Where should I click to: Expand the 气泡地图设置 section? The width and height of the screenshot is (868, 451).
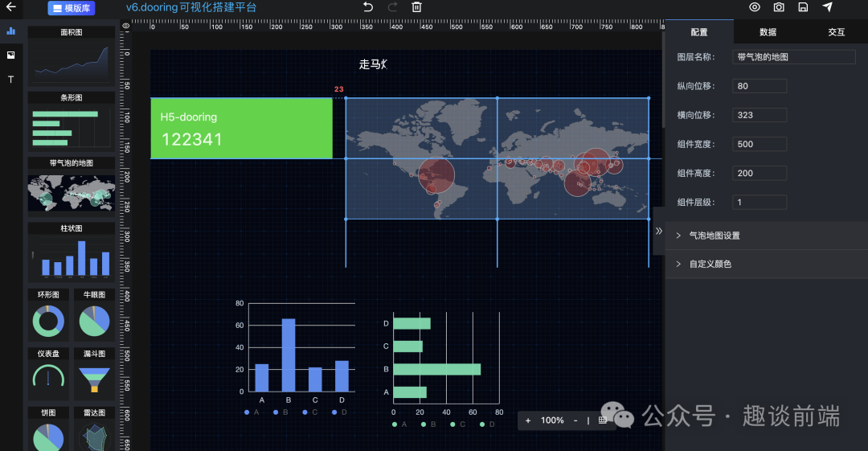click(767, 236)
